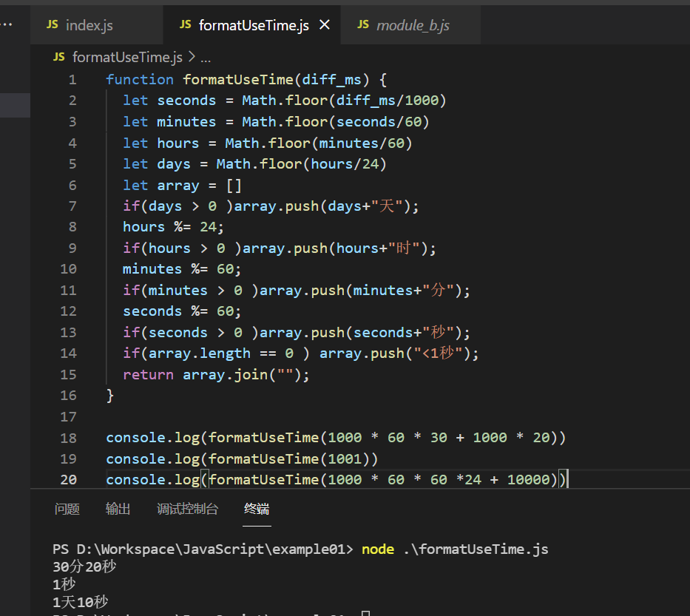Click the closing brace on line 16
The height and width of the screenshot is (616, 690).
(x=110, y=396)
